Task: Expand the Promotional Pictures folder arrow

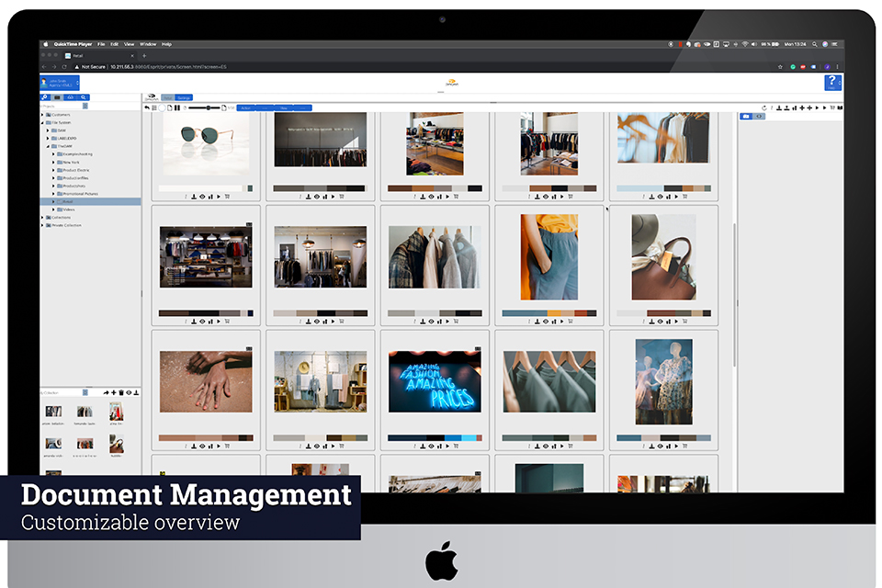Action: click(x=53, y=194)
